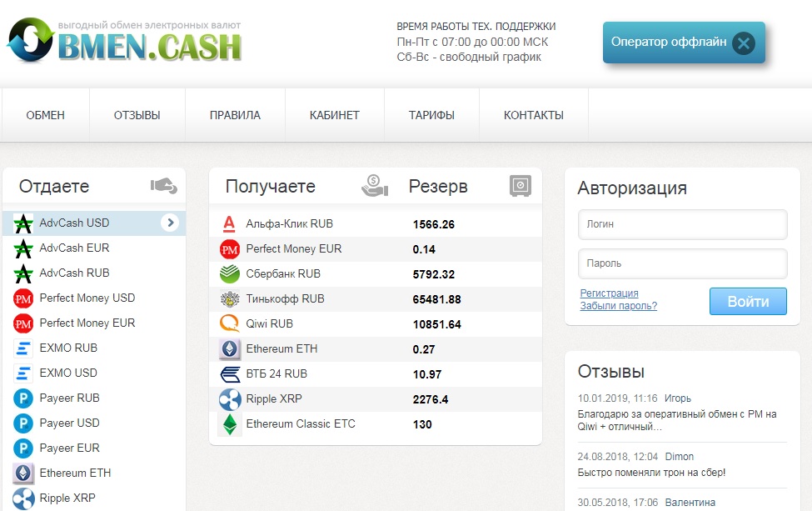Screen dimensions: 812x511
Task: Click the Payeer USD logo icon
Action: pos(23,423)
